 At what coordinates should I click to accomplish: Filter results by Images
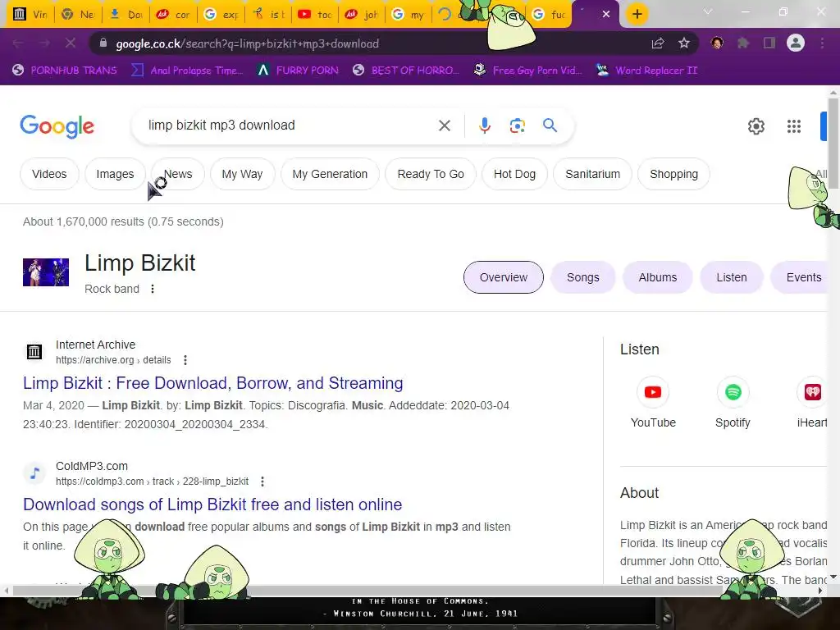click(x=115, y=174)
